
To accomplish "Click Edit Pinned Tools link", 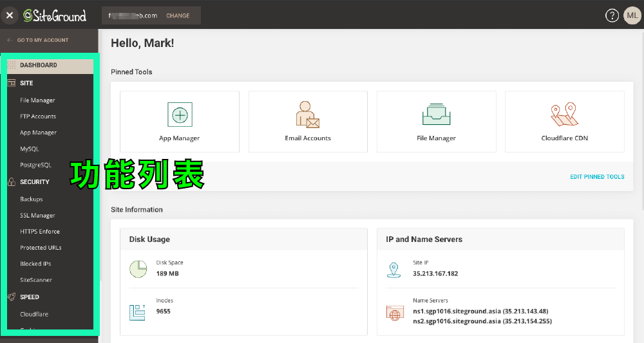I will click(x=597, y=177).
